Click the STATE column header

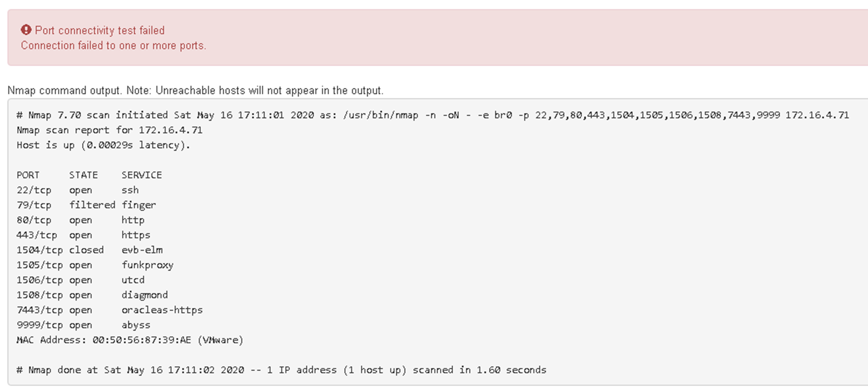pyautogui.click(x=83, y=175)
